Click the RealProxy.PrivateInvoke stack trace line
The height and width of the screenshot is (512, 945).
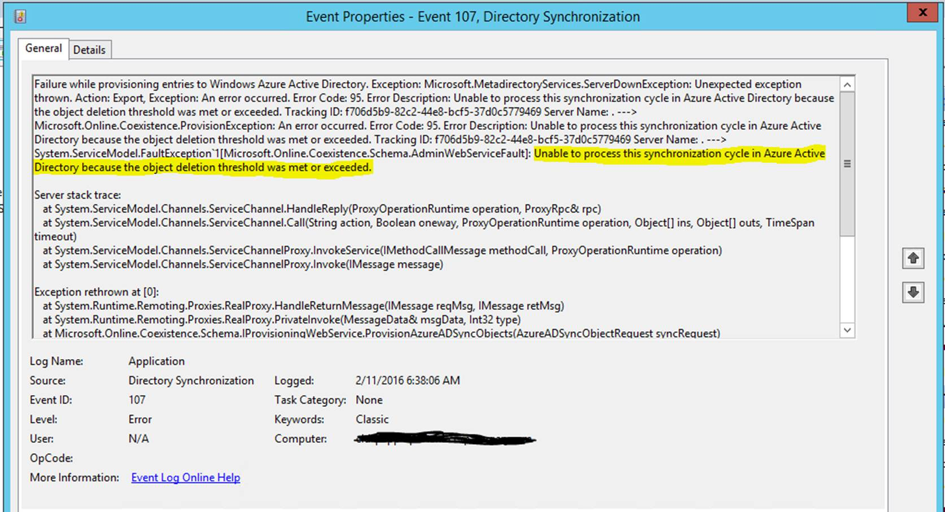281,320
